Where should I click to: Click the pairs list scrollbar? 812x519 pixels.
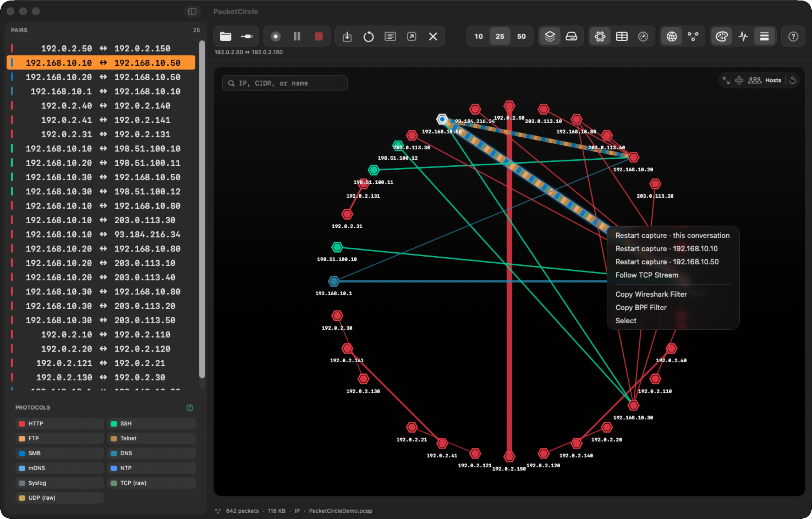click(x=202, y=209)
